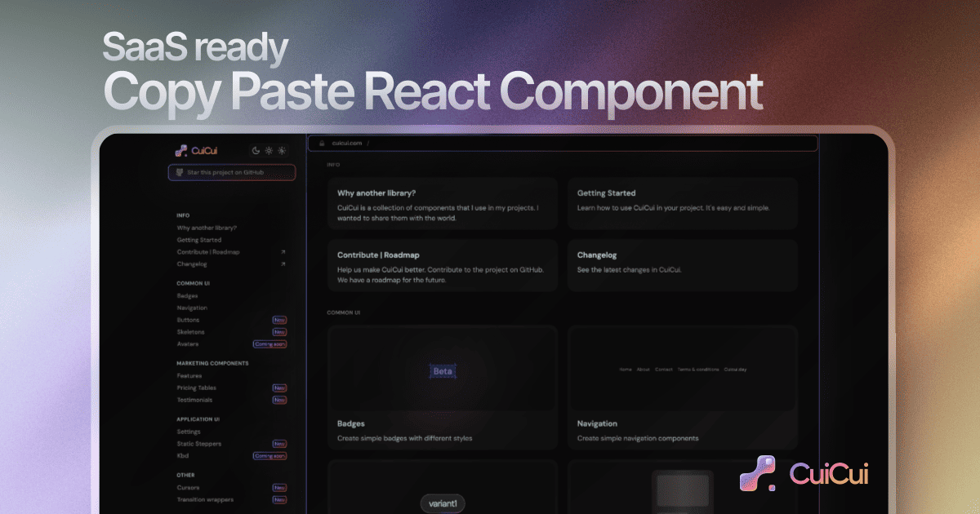Viewport: 980px width, 514px height.
Task: Select Contact in the Navigation preview
Action: (x=662, y=369)
